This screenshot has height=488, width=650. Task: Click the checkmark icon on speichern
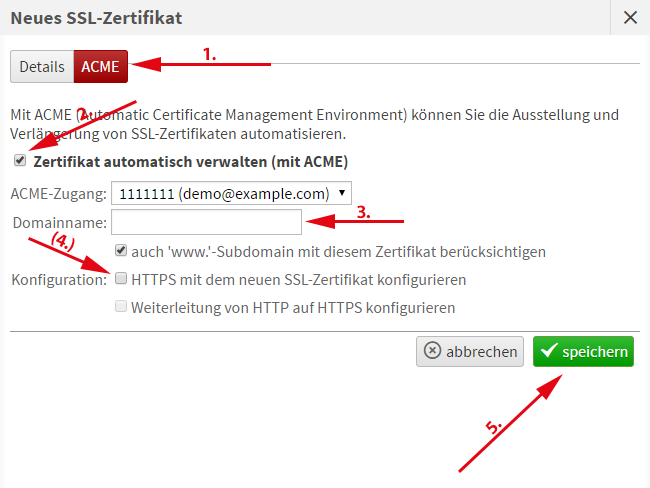pos(547,351)
